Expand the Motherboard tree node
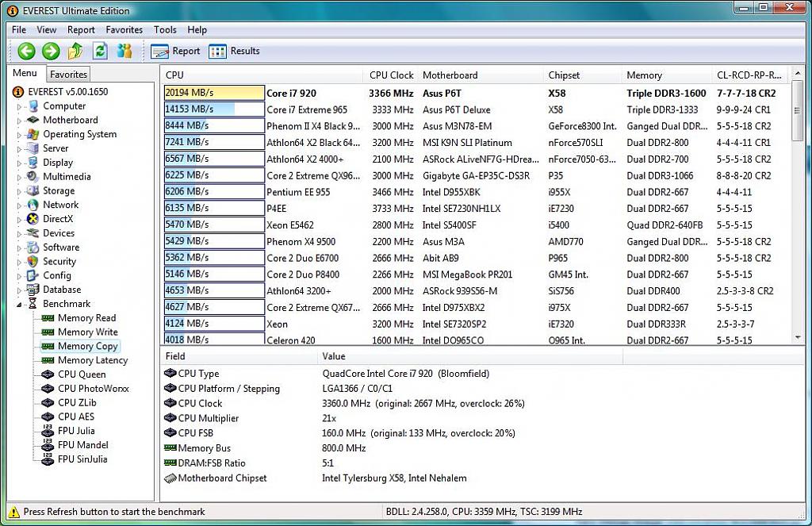 pos(19,121)
